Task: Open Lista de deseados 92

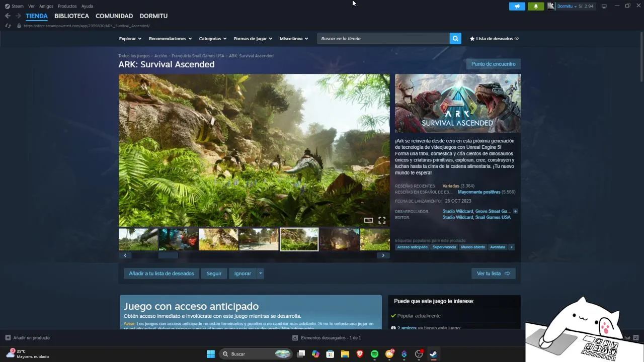Action: tap(494, 39)
